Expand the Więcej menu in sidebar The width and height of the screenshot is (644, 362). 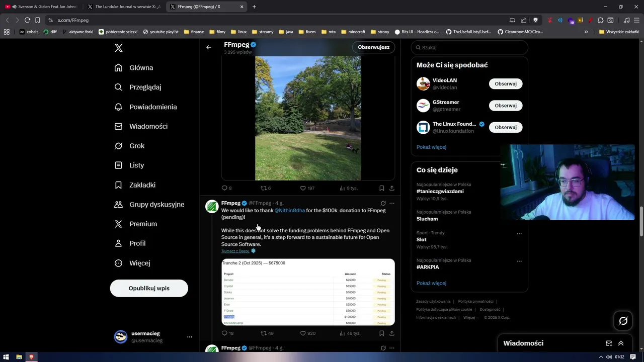[x=132, y=263]
